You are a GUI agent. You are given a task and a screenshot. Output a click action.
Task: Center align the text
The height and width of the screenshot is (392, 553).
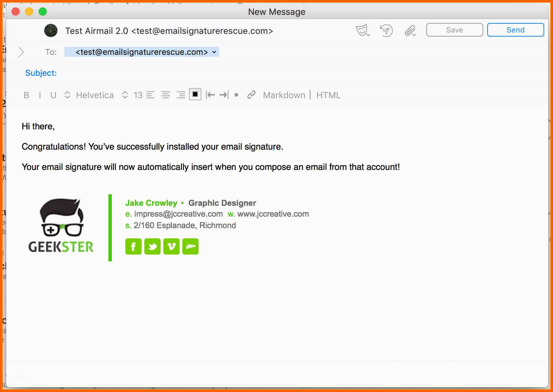166,95
